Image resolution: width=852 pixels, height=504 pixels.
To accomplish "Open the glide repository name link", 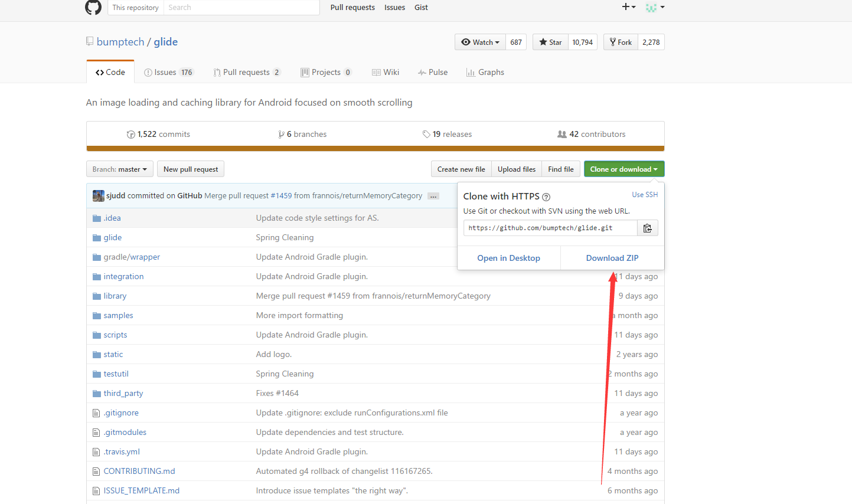I will 166,42.
